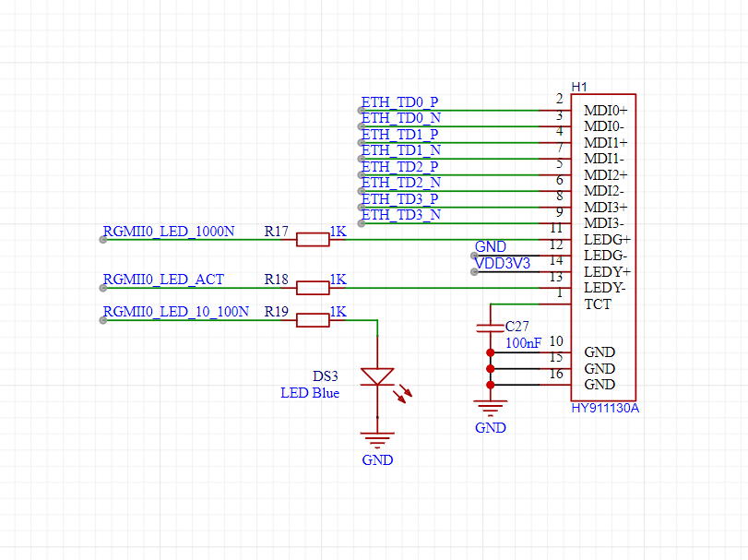Click the 1K value of R19
The height and width of the screenshot is (560, 748).
click(338, 312)
